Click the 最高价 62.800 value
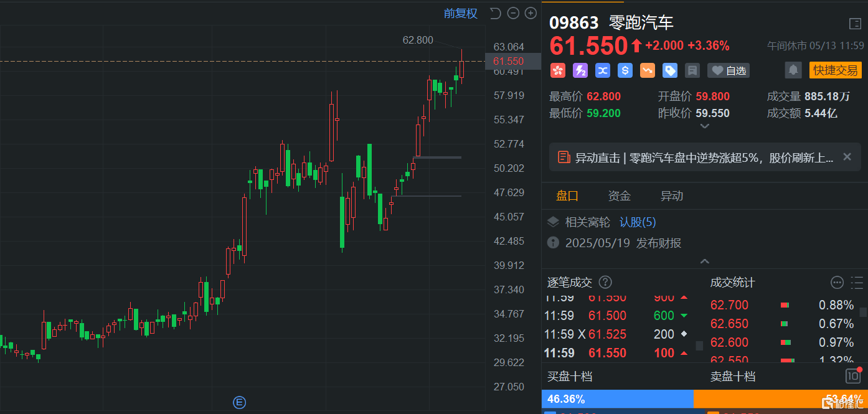868x414 pixels. point(603,96)
